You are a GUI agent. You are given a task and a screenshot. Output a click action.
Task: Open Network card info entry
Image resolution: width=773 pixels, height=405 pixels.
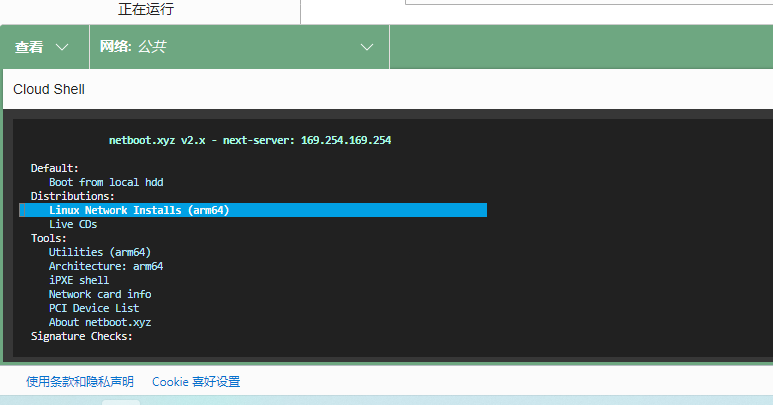click(100, 294)
